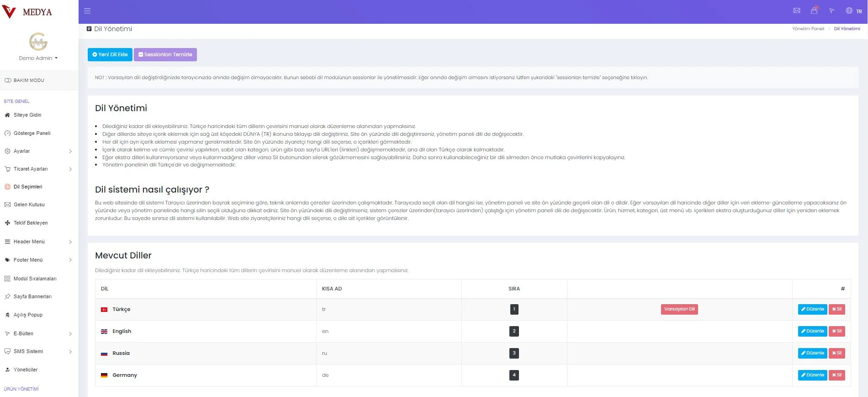This screenshot has width=868, height=397.
Task: Click the Turkish flag icon in table
Action: pyautogui.click(x=104, y=310)
